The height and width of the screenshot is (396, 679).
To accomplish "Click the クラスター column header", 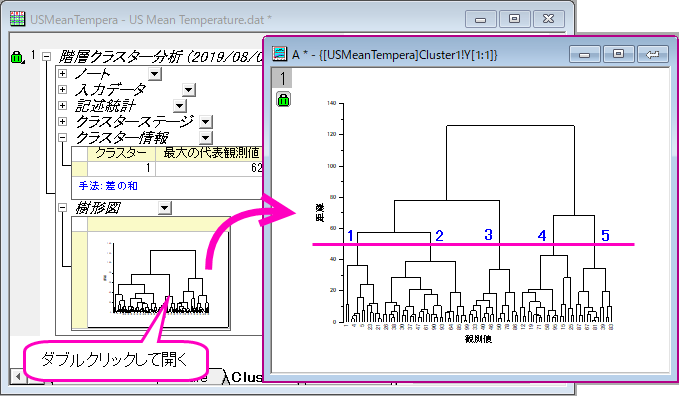I will (121, 153).
